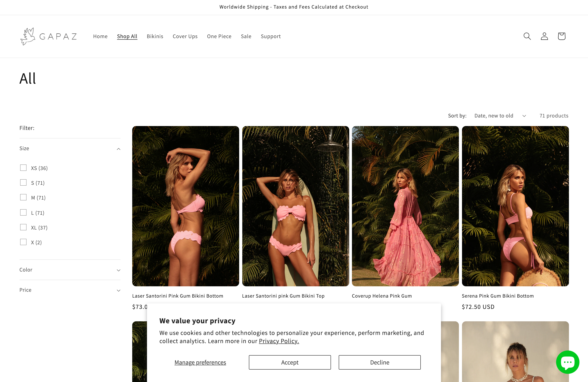Switch to the Bikinis menu item

155,36
